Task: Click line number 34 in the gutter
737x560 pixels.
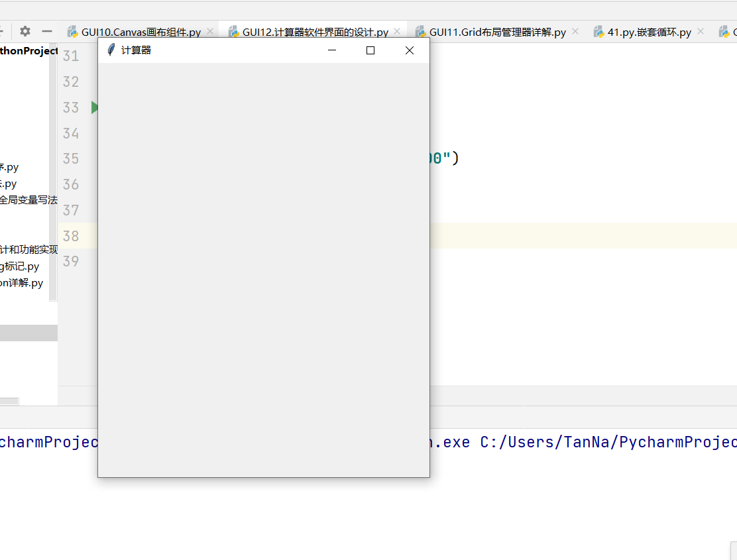Action: click(71, 133)
